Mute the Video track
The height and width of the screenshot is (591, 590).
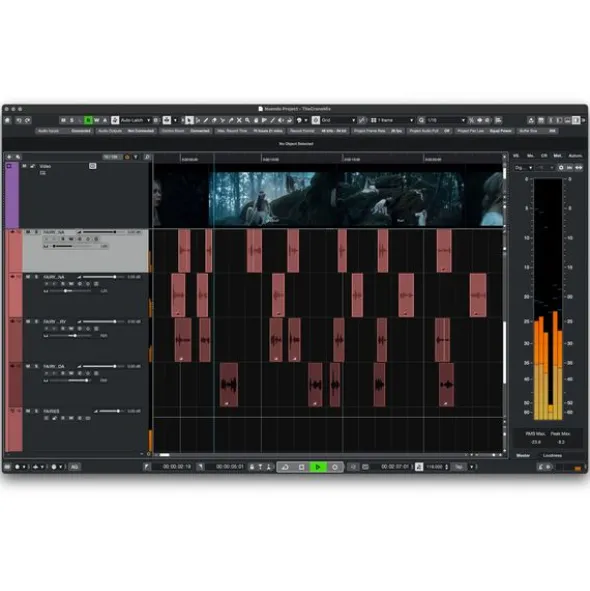click(25, 166)
